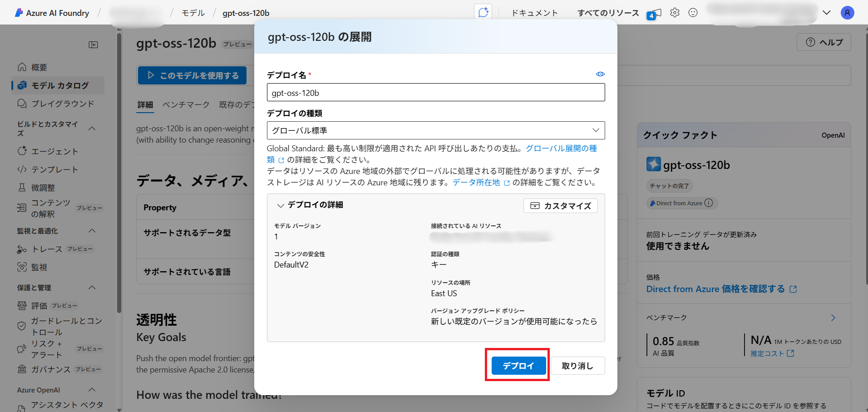The height and width of the screenshot is (412, 868).
Task: Switch to the 詳細 tab
Action: (145, 105)
